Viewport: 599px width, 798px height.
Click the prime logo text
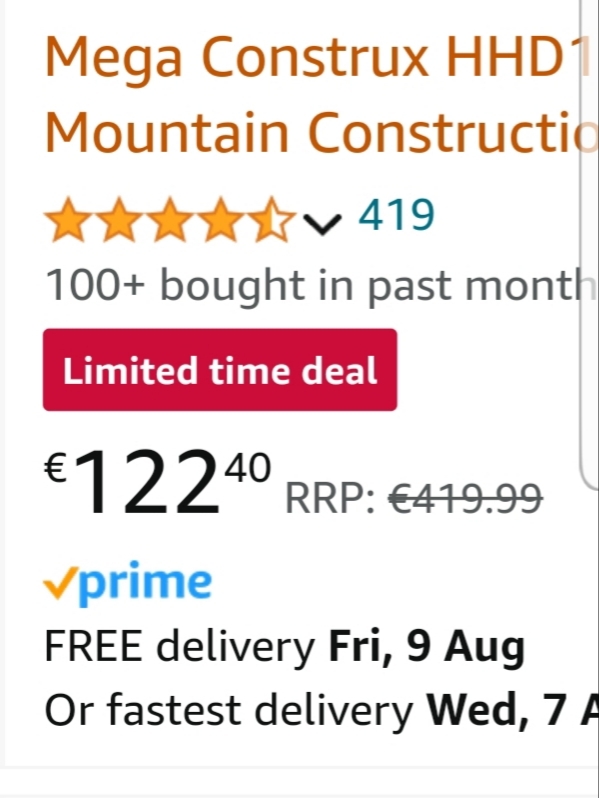coord(145,584)
